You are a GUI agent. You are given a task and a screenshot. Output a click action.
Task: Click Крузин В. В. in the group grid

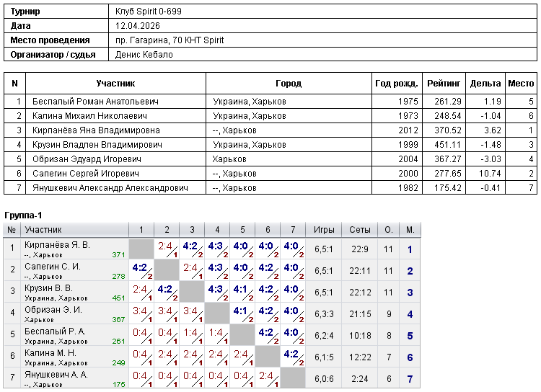pyautogui.click(x=48, y=288)
